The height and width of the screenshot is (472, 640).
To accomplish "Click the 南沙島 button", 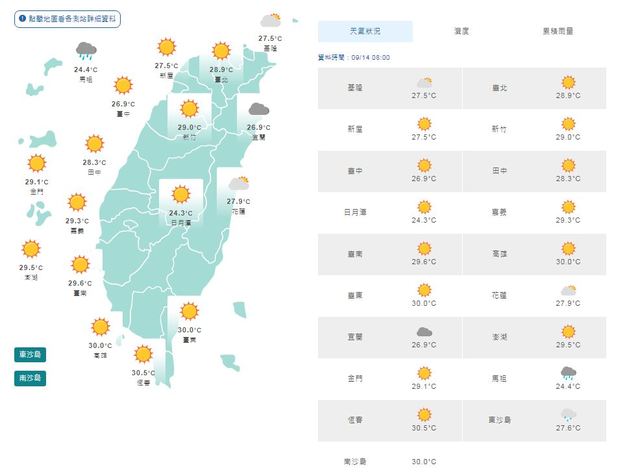I will [31, 378].
